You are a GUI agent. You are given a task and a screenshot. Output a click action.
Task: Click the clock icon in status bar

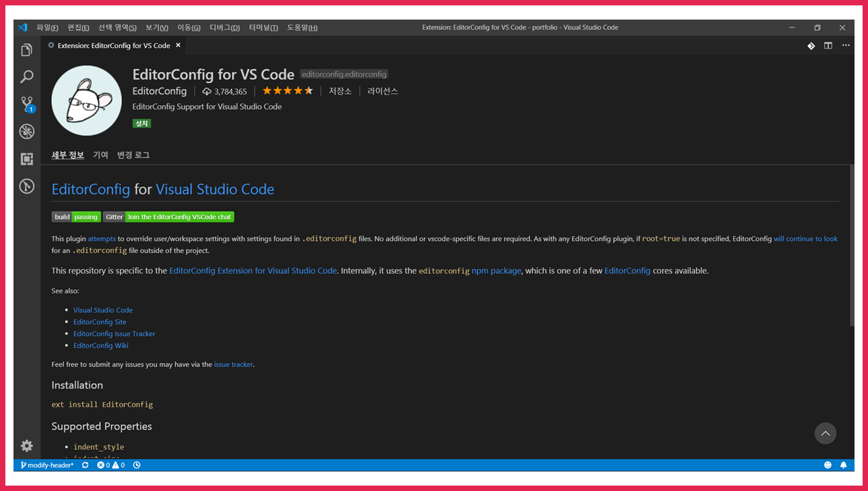[137, 465]
